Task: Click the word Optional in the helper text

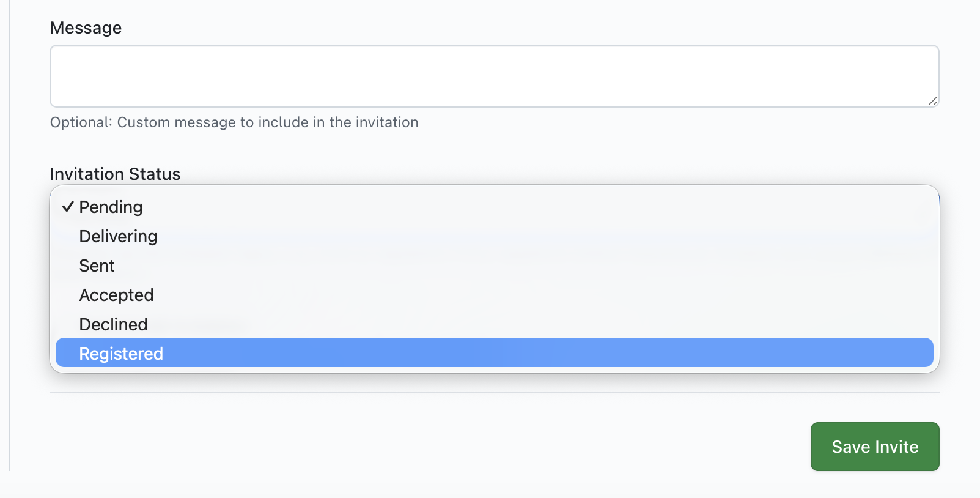Action: [81, 122]
